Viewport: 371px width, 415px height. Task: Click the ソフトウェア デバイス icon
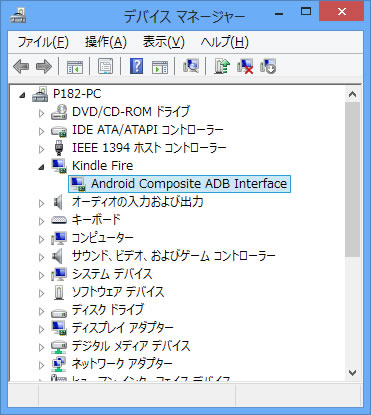point(59,292)
